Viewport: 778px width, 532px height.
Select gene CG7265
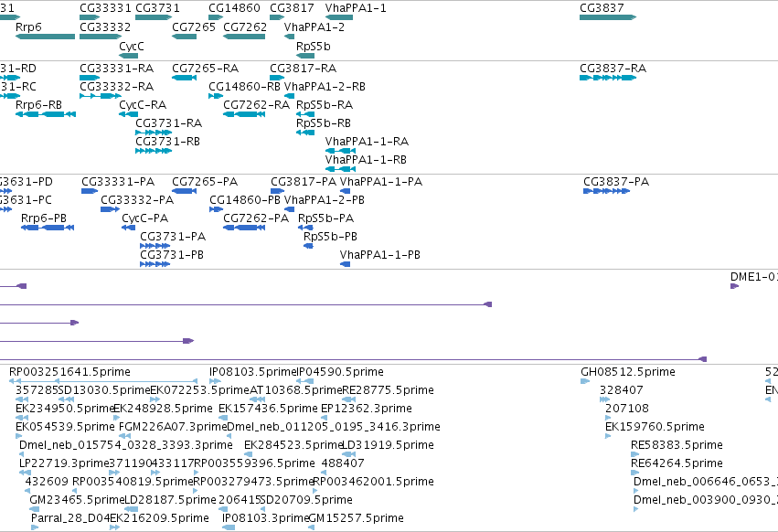coord(184,37)
